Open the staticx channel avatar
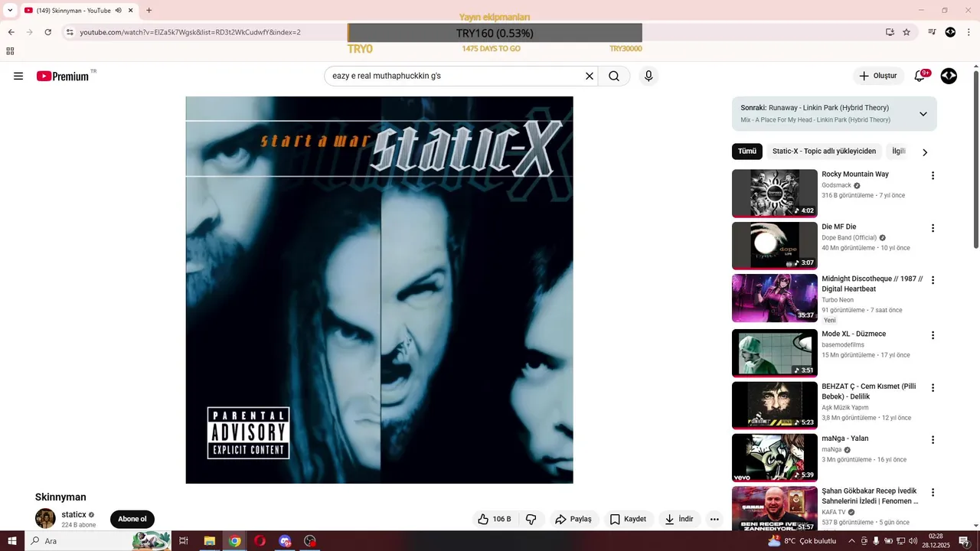The image size is (980, 551). pyautogui.click(x=45, y=518)
